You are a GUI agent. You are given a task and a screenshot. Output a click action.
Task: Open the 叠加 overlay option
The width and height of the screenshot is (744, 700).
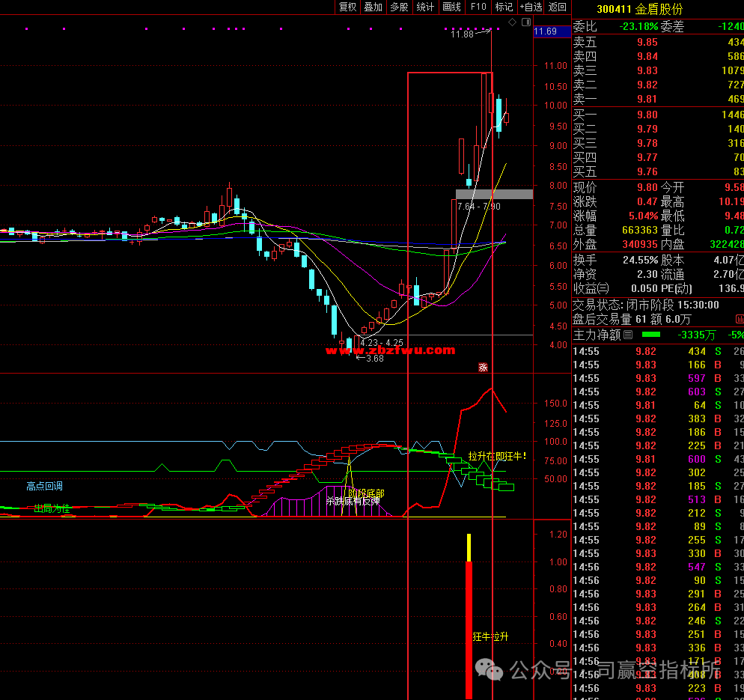click(373, 7)
